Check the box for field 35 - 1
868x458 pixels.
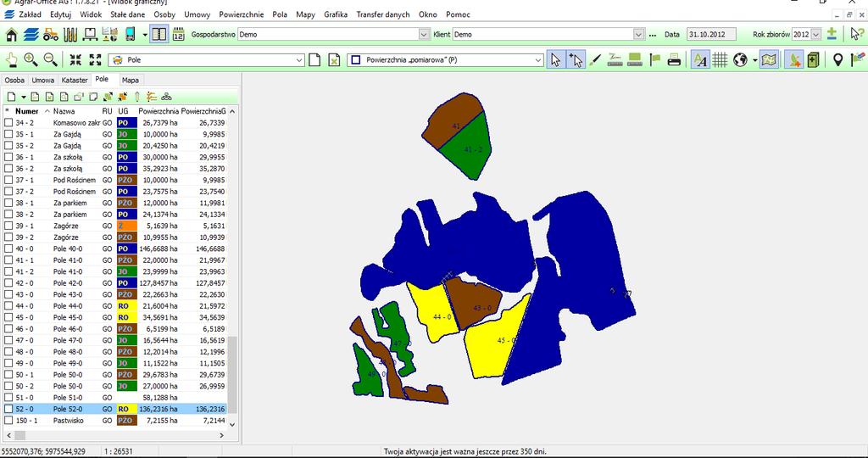coord(8,134)
